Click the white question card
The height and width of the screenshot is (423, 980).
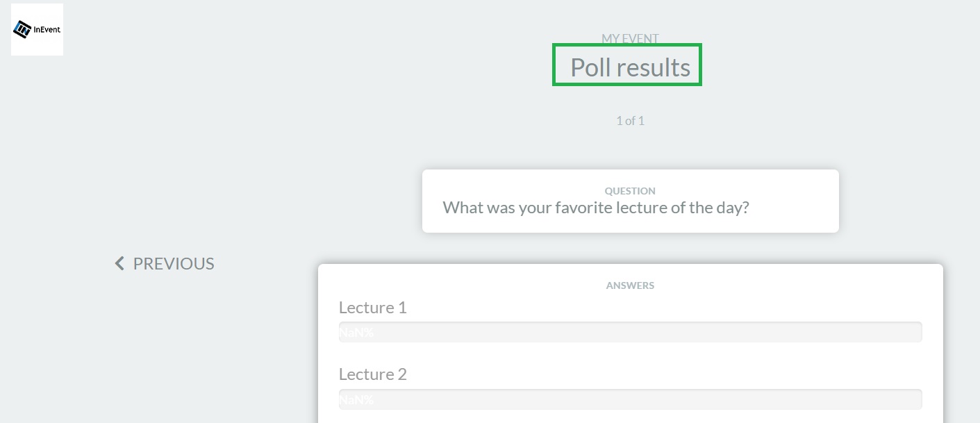point(630,201)
